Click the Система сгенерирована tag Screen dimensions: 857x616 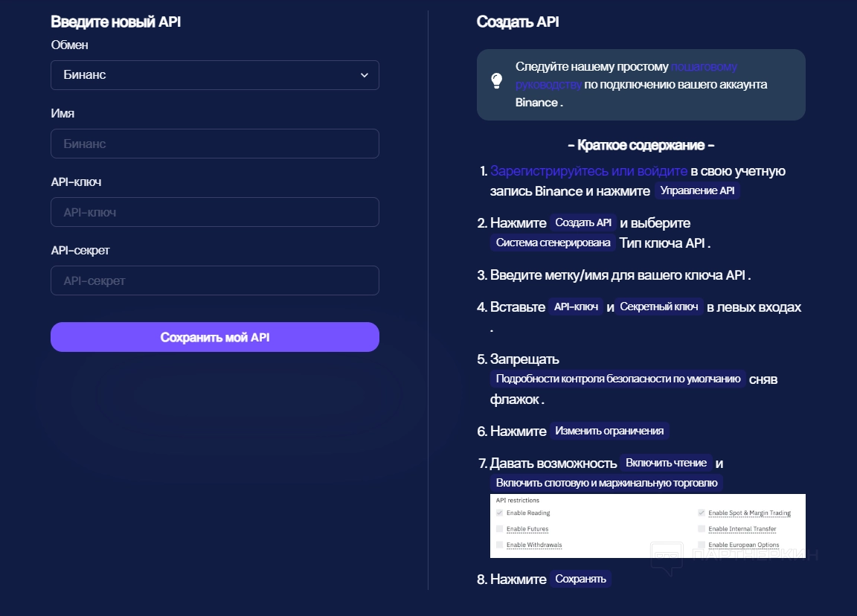pos(553,243)
